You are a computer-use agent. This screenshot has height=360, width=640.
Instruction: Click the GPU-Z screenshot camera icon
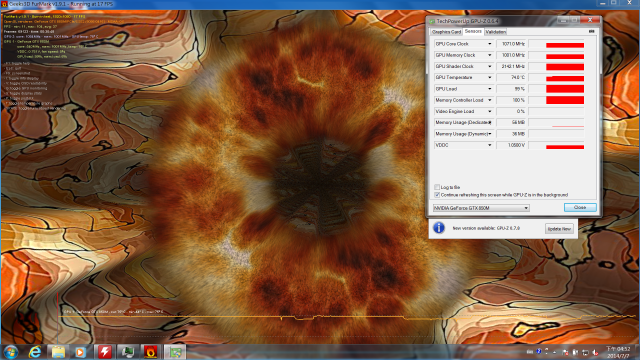[x=591, y=31]
